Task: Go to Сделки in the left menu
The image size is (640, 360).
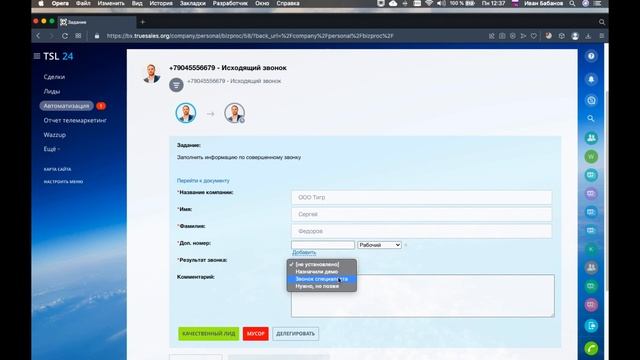Action: pyautogui.click(x=54, y=77)
